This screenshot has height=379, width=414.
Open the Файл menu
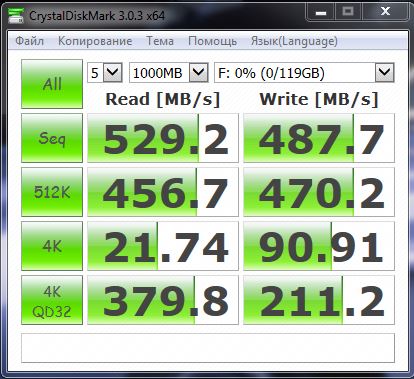30,41
